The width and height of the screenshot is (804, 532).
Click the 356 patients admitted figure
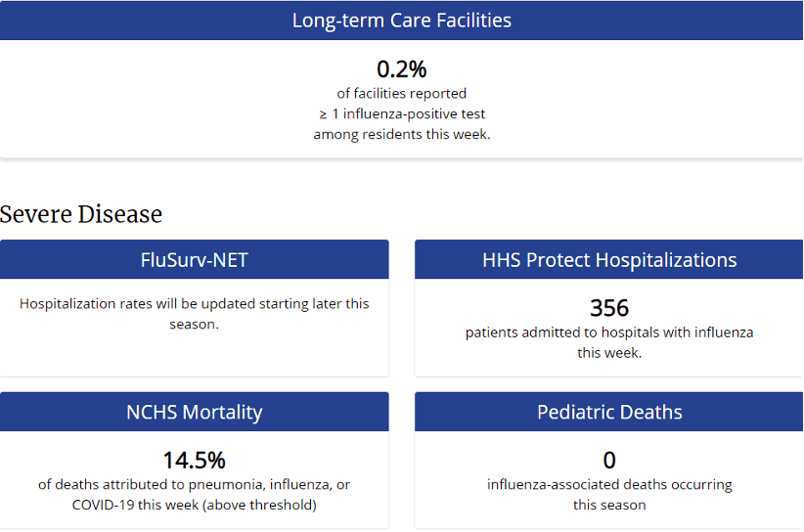click(x=609, y=308)
